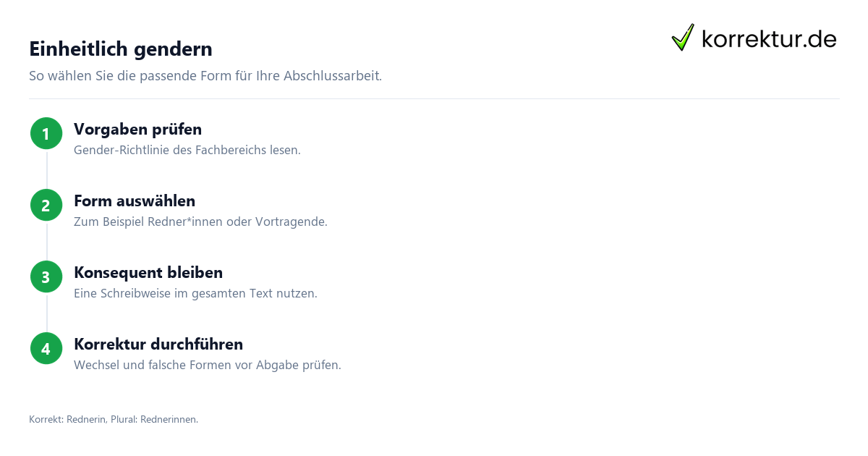This screenshot has height=456, width=868.
Task: Select the step 1 green circle
Action: coord(46,133)
